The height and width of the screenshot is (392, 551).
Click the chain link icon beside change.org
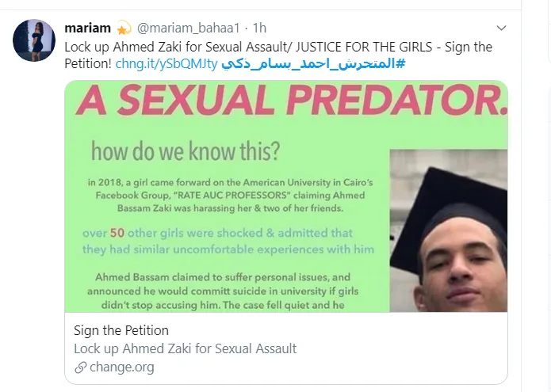click(80, 367)
